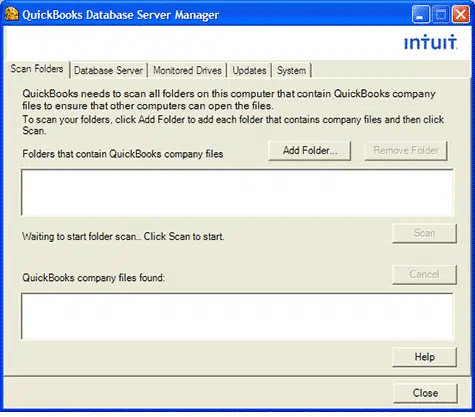Viewport: 475px width, 417px height.
Task: Close the window using the red X
Action: [x=461, y=14]
